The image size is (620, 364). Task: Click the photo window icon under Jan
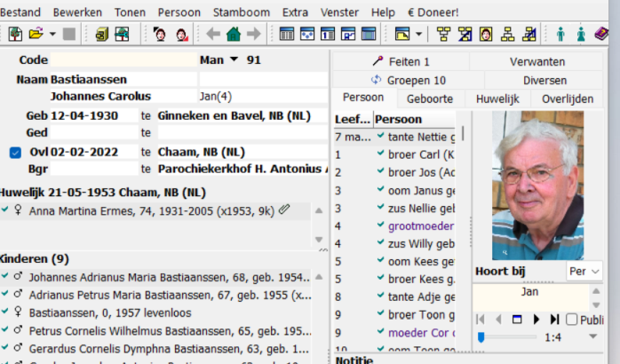click(x=517, y=319)
